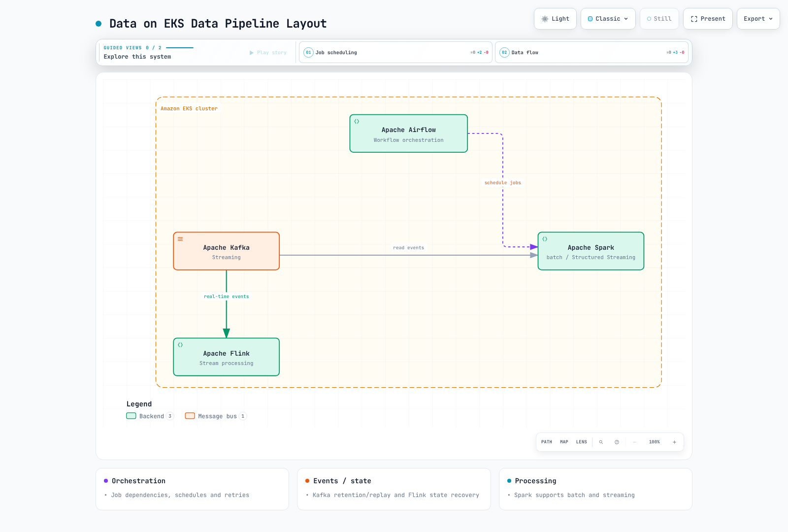Open the Classic style dropdown
Screen dimensions: 788x532
pos(608,19)
